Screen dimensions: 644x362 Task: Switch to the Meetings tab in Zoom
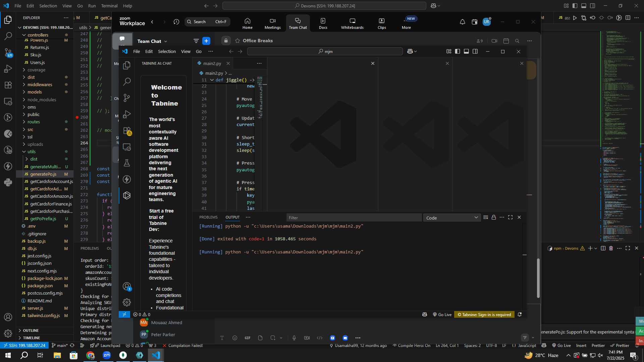pos(273,23)
